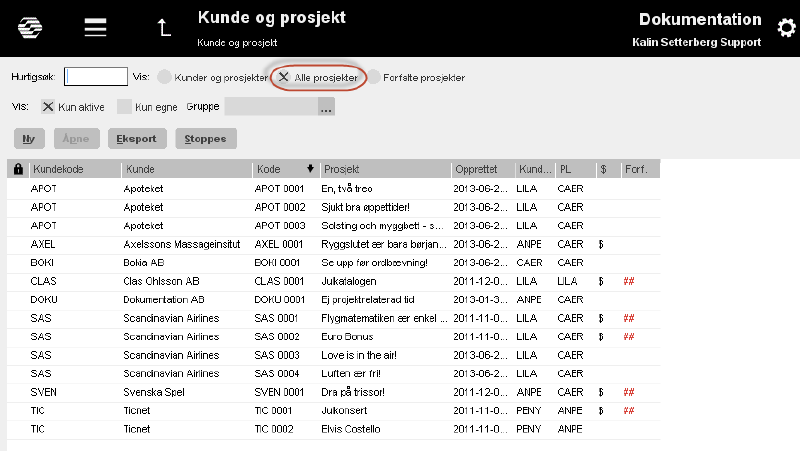The height and width of the screenshot is (451, 800).
Task: Click the Dokumentation title text
Action: (700, 19)
